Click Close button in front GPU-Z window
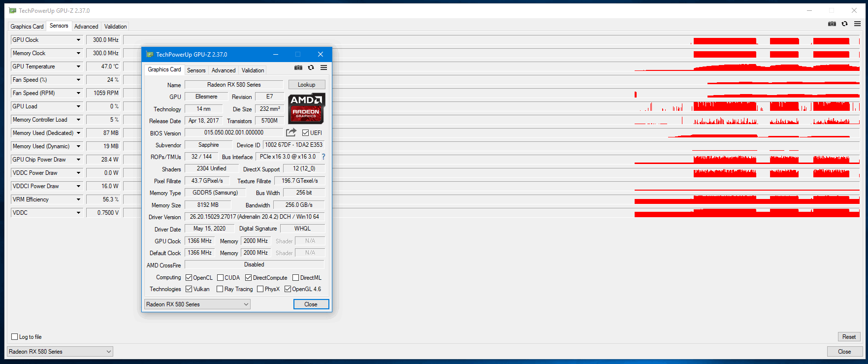The height and width of the screenshot is (364, 868). point(311,304)
